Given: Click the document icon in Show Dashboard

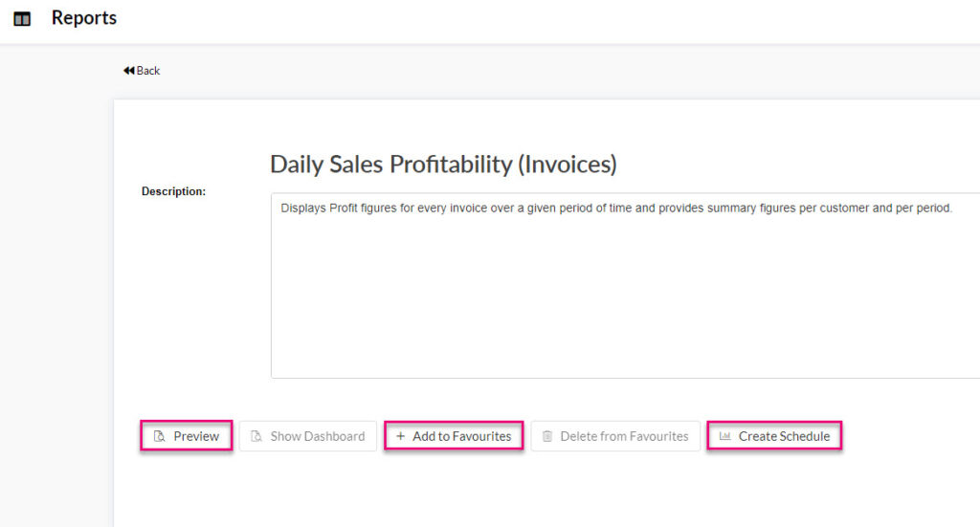Looking at the screenshot, I should tap(256, 436).
